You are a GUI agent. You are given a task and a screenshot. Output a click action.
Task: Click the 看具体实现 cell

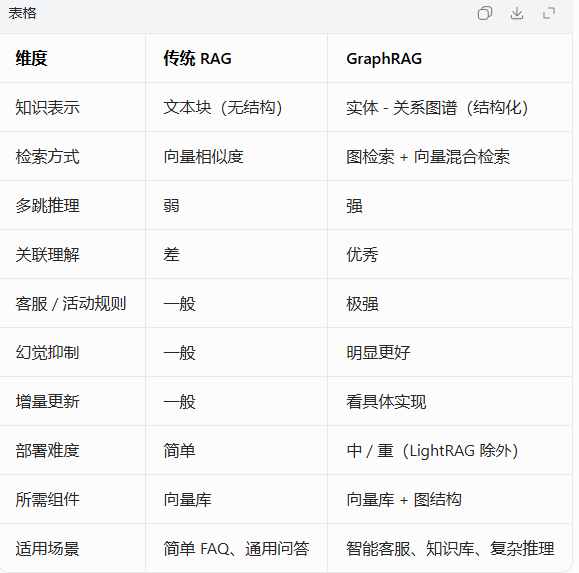click(x=386, y=402)
